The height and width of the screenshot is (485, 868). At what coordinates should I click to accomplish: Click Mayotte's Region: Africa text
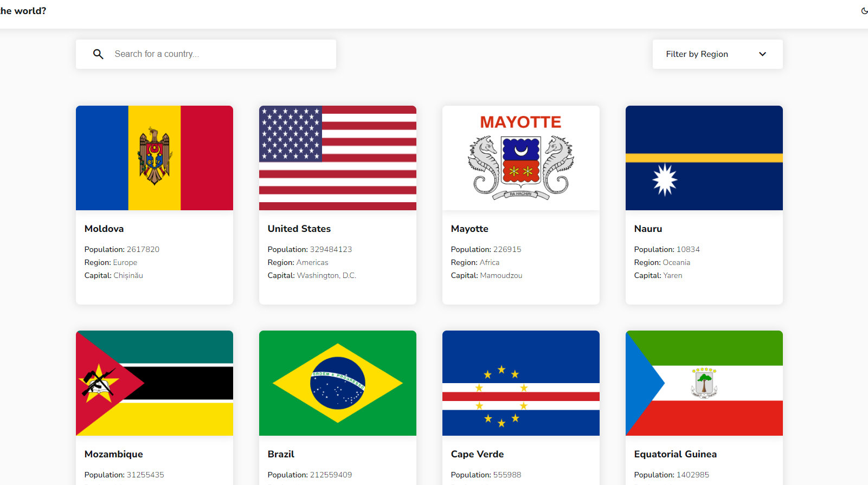[475, 262]
